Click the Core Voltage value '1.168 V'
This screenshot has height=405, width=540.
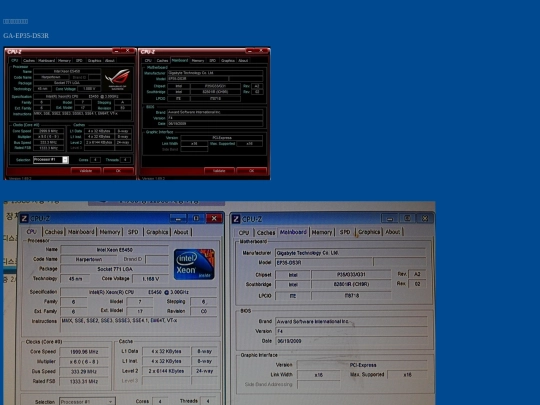150,279
